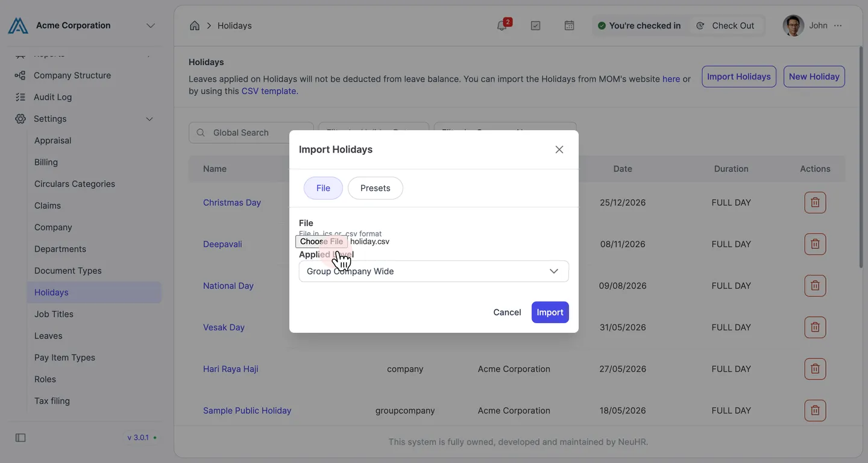Open Company in Settings menu

tap(94, 227)
